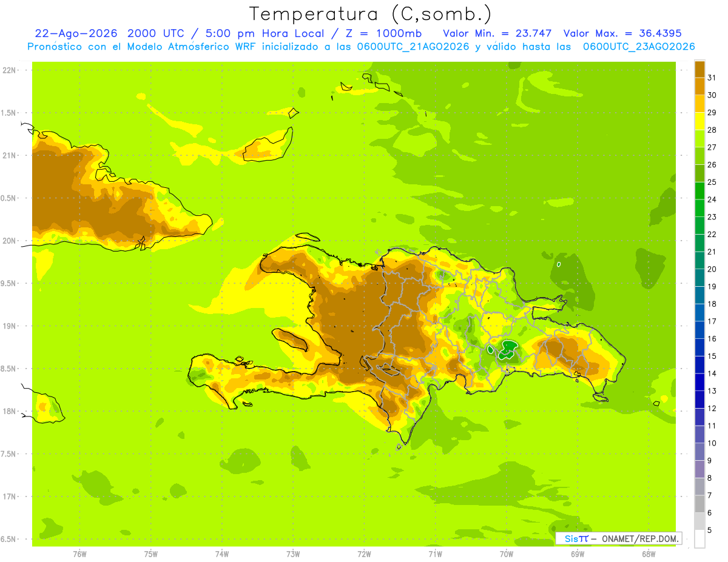Click the yellow legend swatch between 28 and 29
This screenshot has height=562, width=728.
[699, 121]
